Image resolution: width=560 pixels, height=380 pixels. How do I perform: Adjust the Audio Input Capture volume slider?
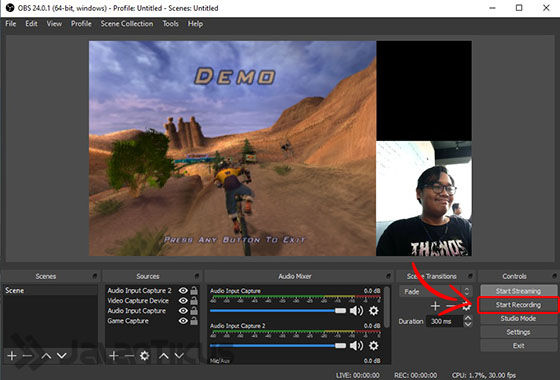(278, 311)
